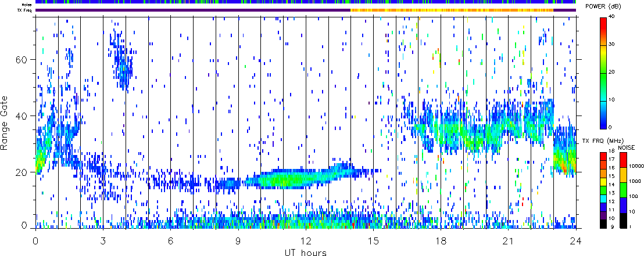Select the orange NOISE legend swatch
Viewport: 644px width, 256px height.
(623, 174)
